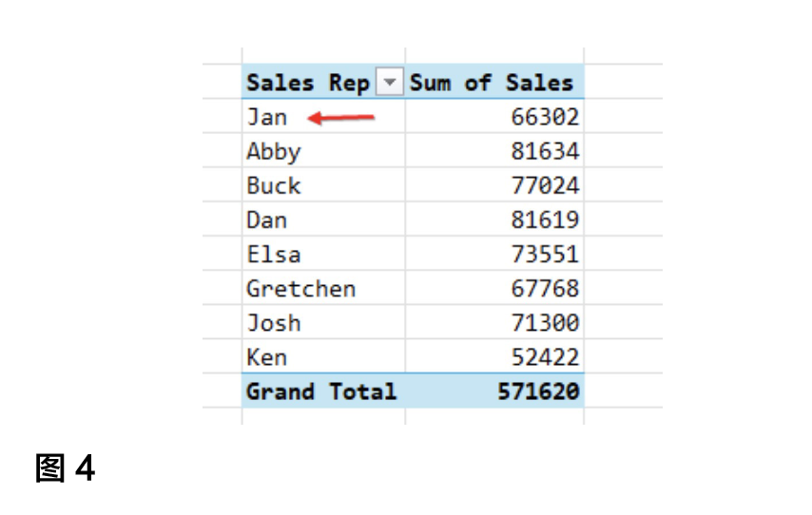
Task: Select the cell with value 73551
Action: pos(545,255)
